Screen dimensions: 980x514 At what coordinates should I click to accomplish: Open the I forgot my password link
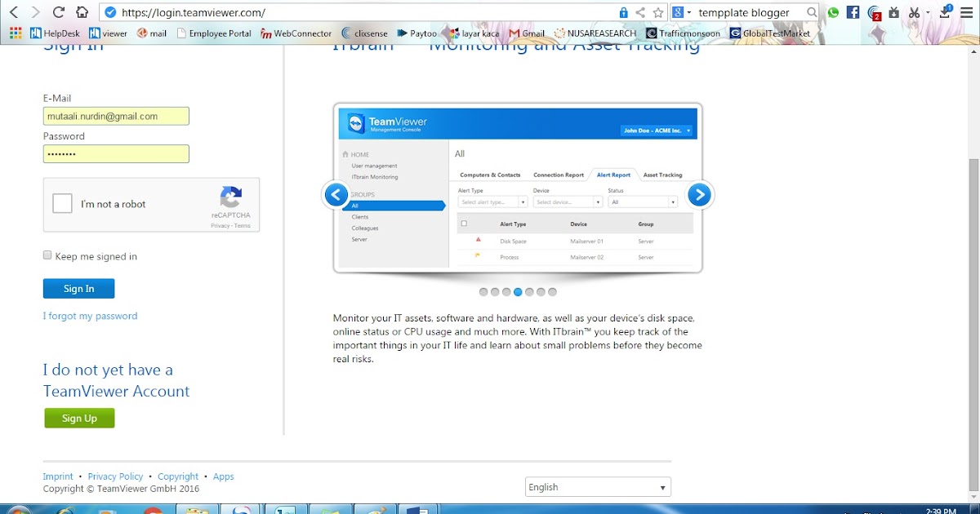tap(90, 316)
